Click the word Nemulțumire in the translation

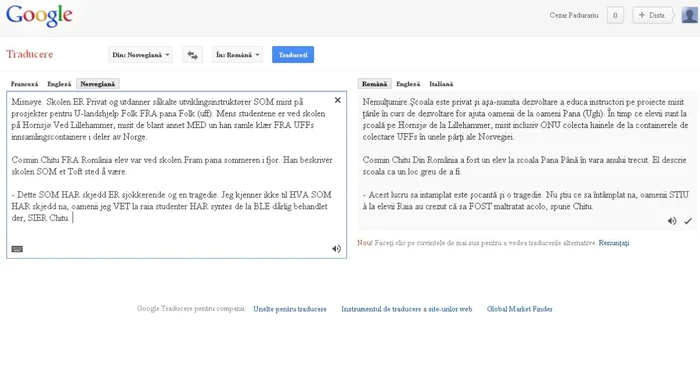pyautogui.click(x=385, y=102)
